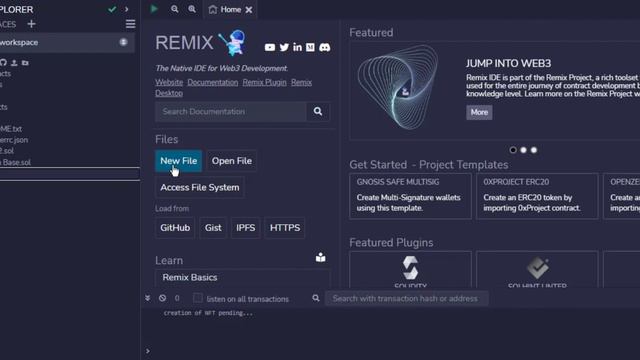Focus the transaction hash search field
The height and width of the screenshot is (360, 640).
[x=406, y=298]
